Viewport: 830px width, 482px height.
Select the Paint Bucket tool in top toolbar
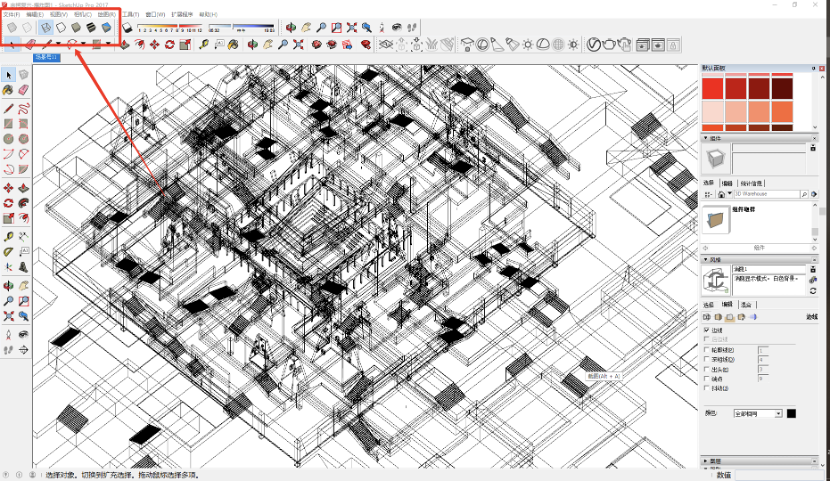click(x=233, y=44)
